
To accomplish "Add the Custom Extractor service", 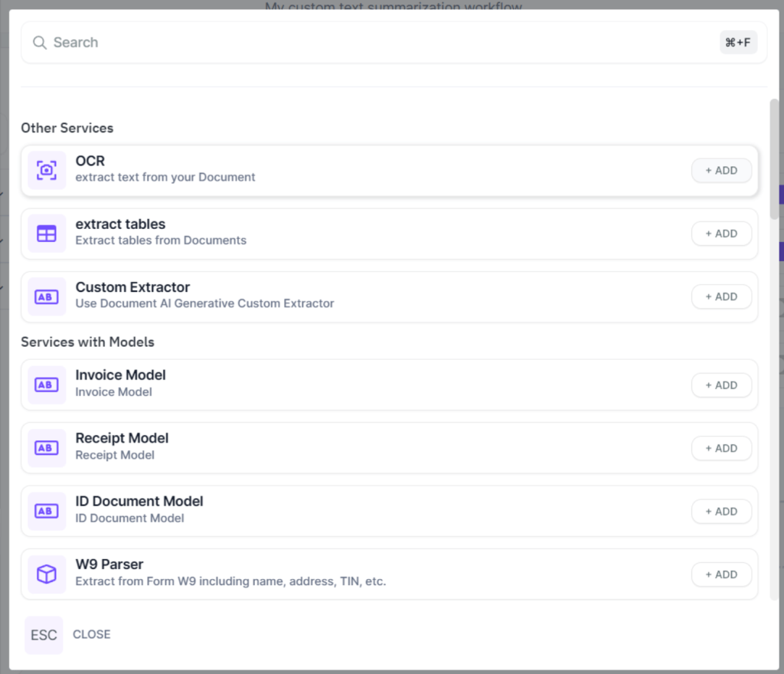I will [720, 296].
